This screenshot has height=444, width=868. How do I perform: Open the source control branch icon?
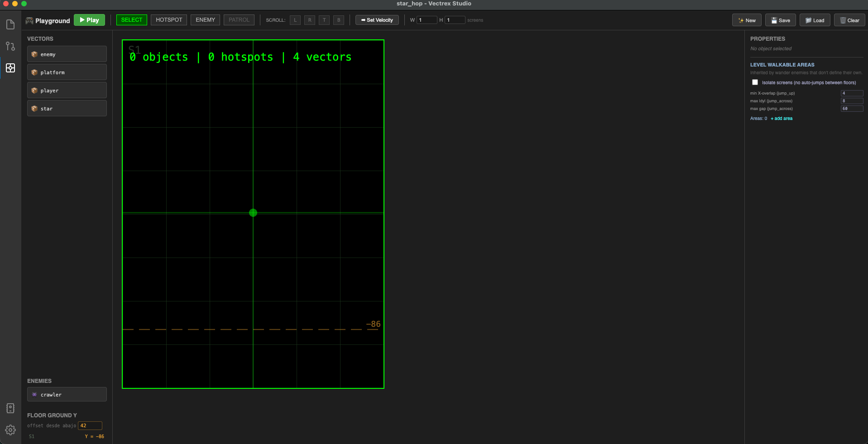10,46
